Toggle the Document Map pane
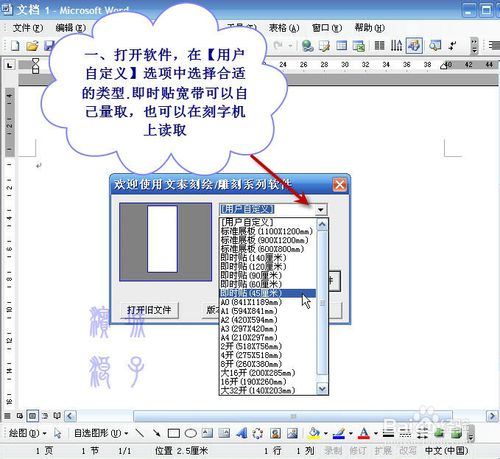Image resolution: width=500 pixels, height=459 pixels. [x=435, y=46]
